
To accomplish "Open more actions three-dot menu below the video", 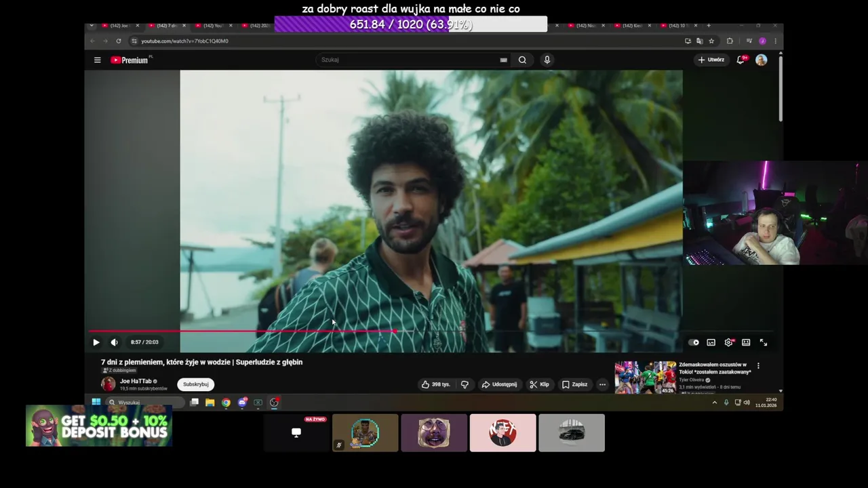I will [x=602, y=384].
